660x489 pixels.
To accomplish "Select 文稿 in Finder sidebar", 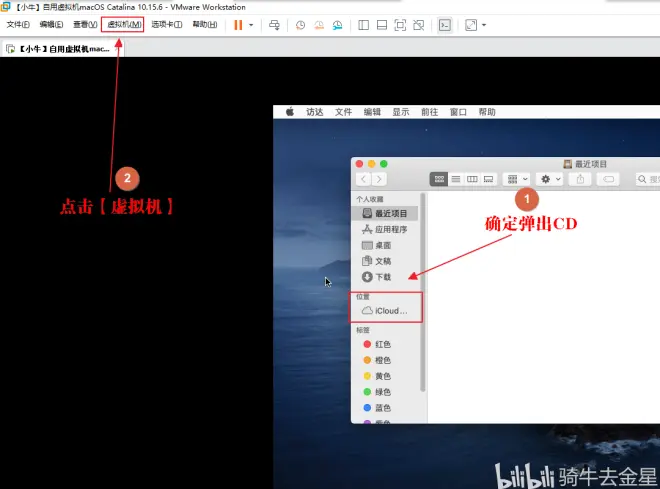I will point(385,261).
